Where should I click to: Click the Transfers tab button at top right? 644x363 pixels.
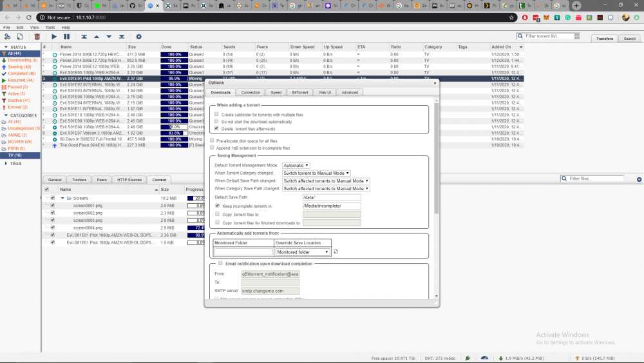pos(605,39)
